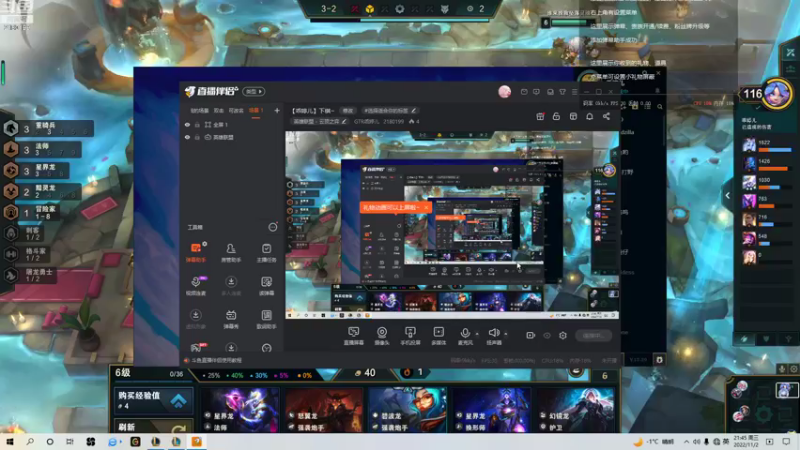Buy the 星界龙 换形师 champion card
The width and height of the screenshot is (800, 450).
coord(491,410)
